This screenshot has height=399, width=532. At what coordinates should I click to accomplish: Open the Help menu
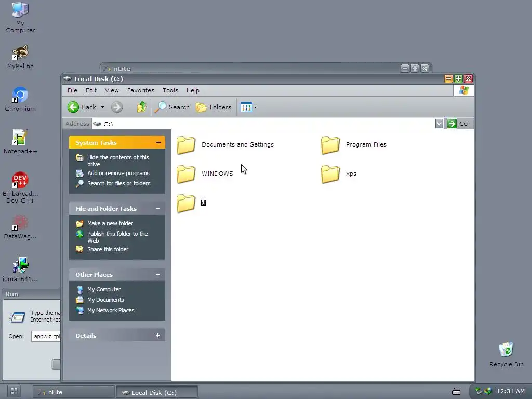pyautogui.click(x=193, y=90)
